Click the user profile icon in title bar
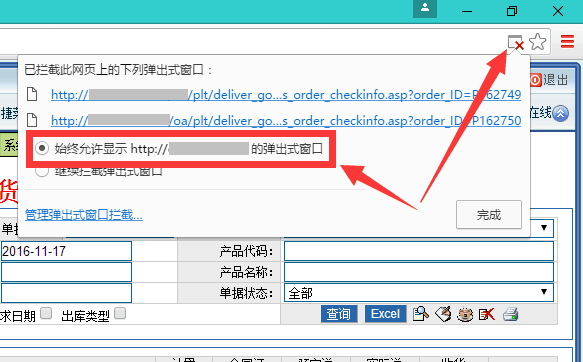 click(425, 8)
